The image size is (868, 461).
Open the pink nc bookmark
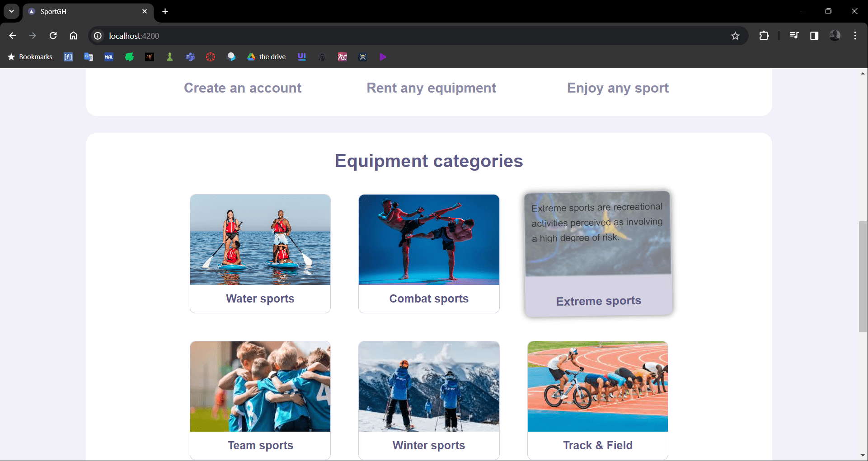coord(343,57)
